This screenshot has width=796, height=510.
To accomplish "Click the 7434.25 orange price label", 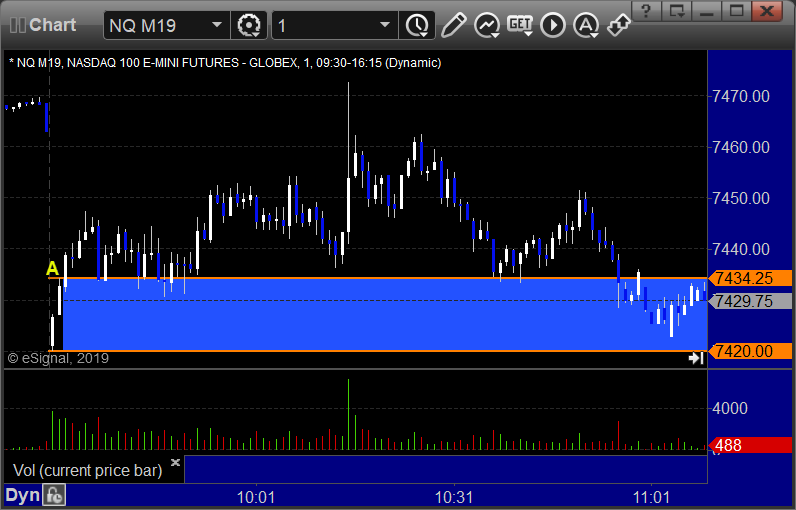I will (750, 278).
